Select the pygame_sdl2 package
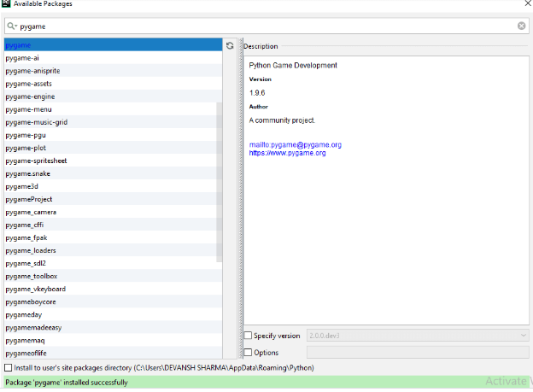Screen dimensions: 533x392 coord(114,264)
